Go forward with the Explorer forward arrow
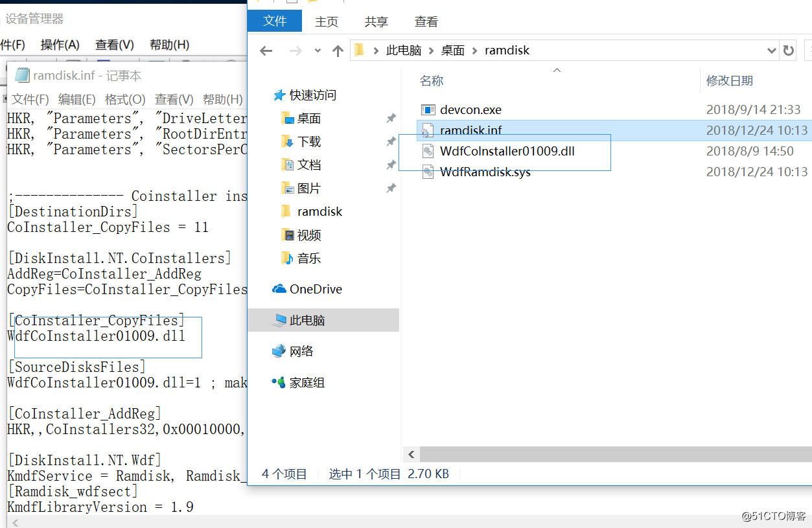 coord(295,51)
